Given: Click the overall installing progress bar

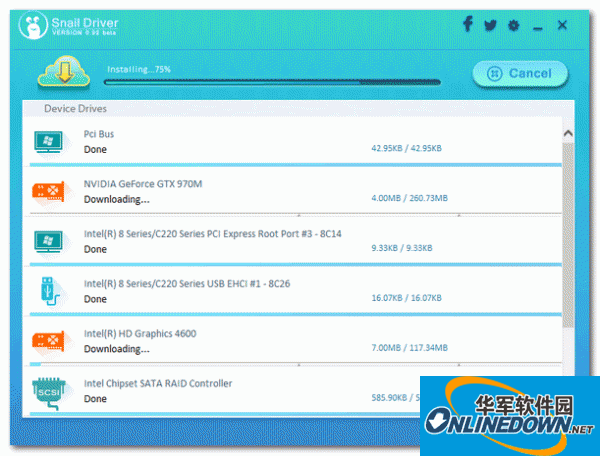Looking at the screenshot, I should 272,82.
